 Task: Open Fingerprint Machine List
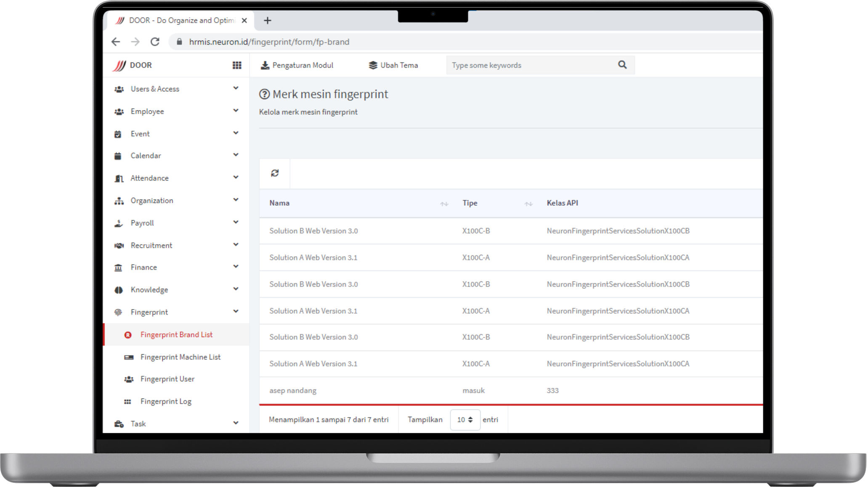coord(180,357)
